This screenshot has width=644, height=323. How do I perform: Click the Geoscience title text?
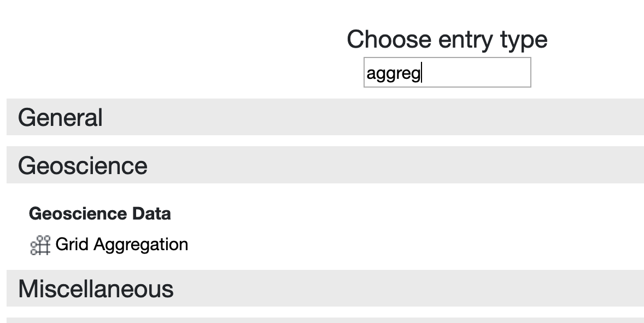click(83, 166)
